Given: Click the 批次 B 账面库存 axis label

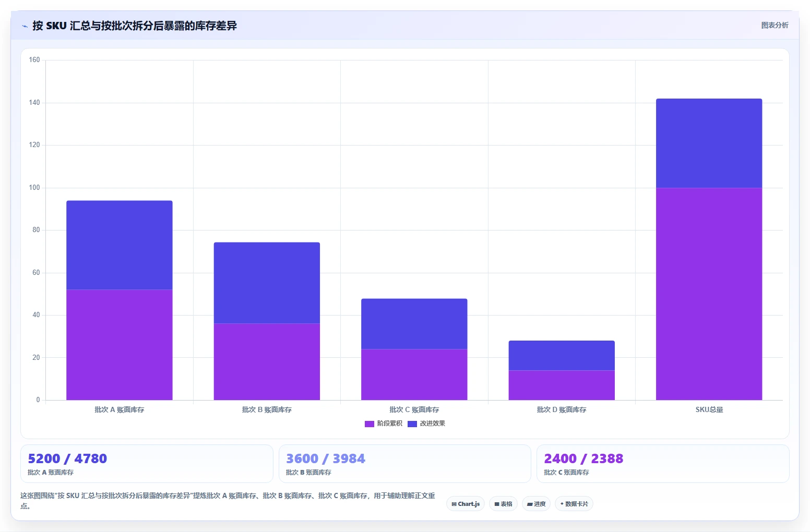Looking at the screenshot, I should tap(267, 409).
